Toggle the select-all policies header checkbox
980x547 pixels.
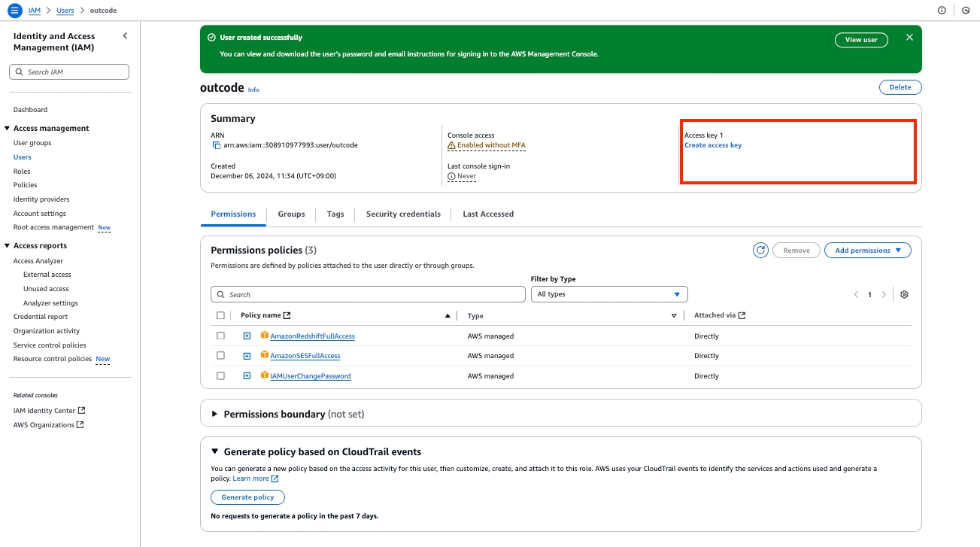click(x=220, y=316)
